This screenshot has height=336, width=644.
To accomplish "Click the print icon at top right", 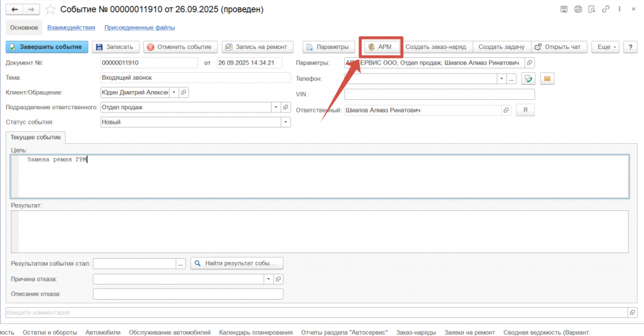I will click(577, 9).
